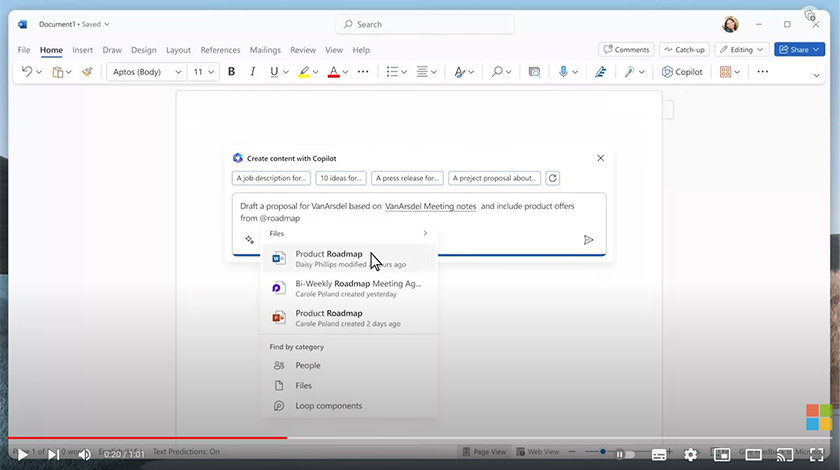840x470 pixels.
Task: Toggle Underline formatting
Action: [x=274, y=71]
